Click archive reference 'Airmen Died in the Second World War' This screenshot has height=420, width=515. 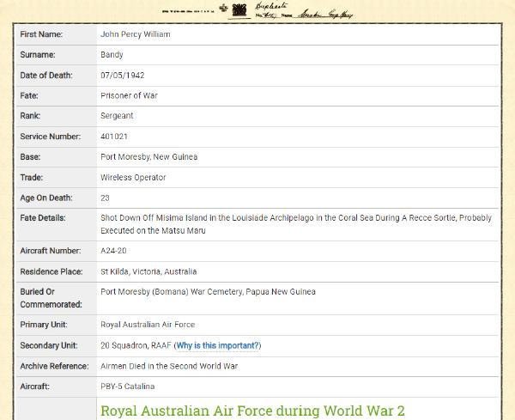(x=169, y=366)
